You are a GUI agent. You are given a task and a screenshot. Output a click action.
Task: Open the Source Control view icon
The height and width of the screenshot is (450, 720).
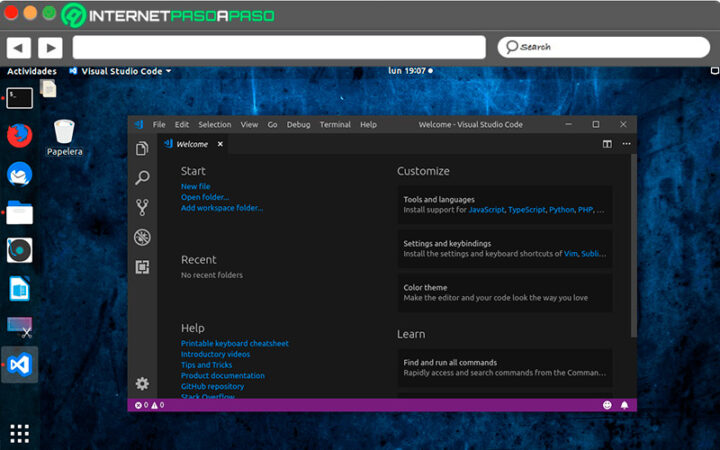tap(142, 208)
